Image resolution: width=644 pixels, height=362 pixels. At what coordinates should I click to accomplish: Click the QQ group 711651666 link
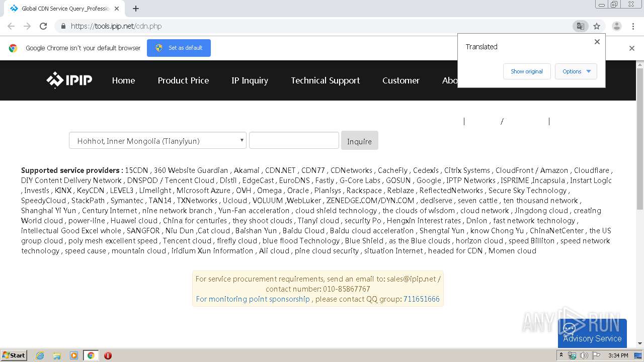pos(422,299)
